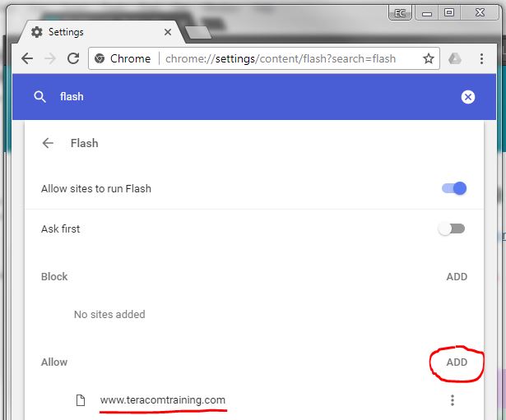Clear the flash search with the X
This screenshot has width=506, height=420.
click(x=468, y=97)
